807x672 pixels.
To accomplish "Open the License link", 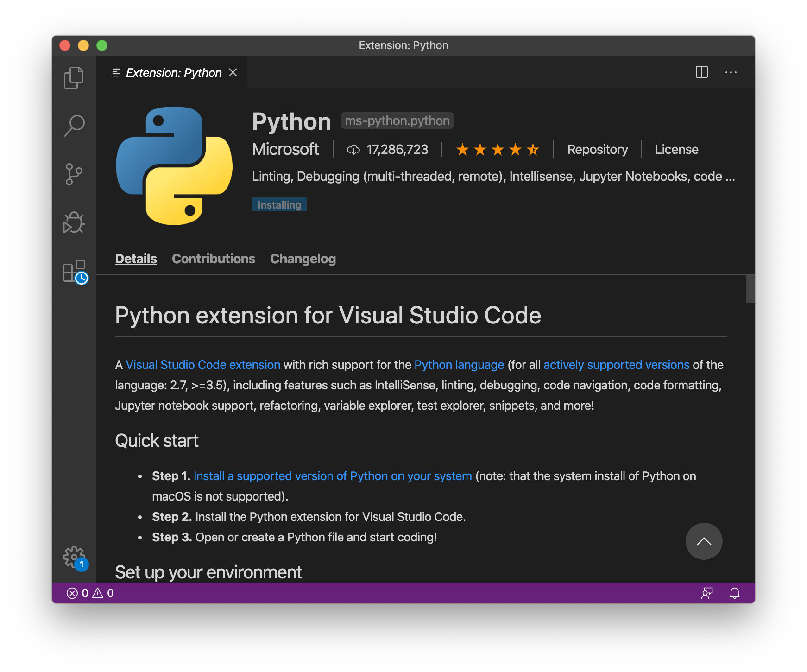I will (676, 149).
